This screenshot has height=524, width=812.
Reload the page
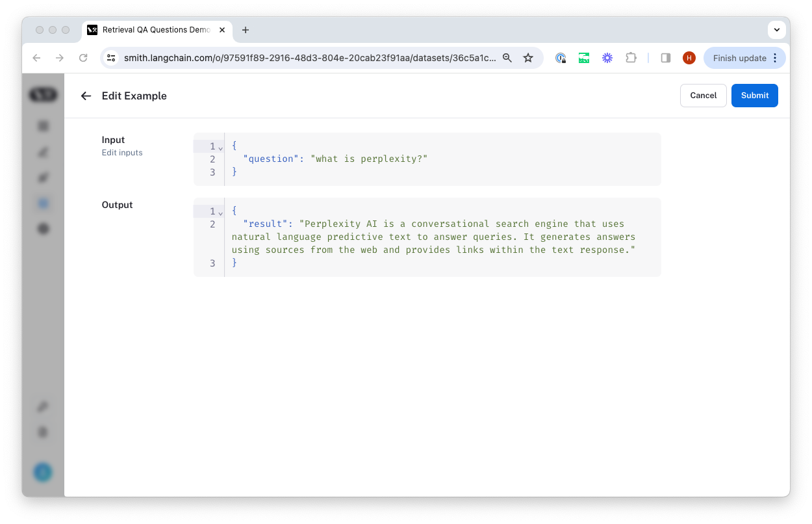tap(83, 58)
